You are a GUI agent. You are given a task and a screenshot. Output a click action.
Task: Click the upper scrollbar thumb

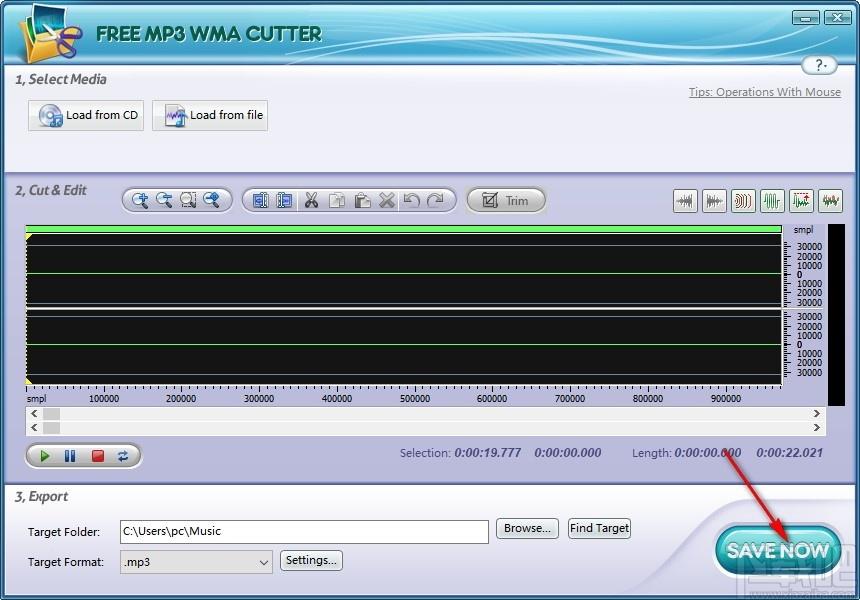click(x=52, y=414)
